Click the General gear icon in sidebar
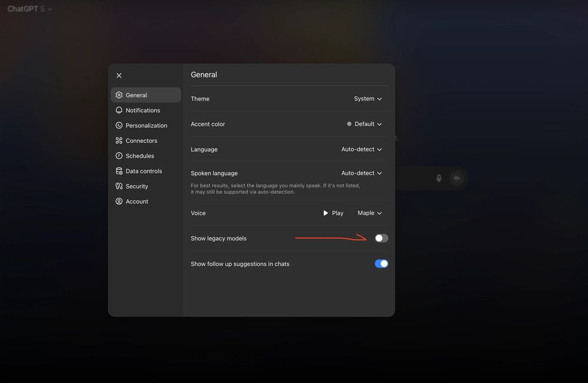Viewport: 588px width, 383px height. (x=119, y=95)
